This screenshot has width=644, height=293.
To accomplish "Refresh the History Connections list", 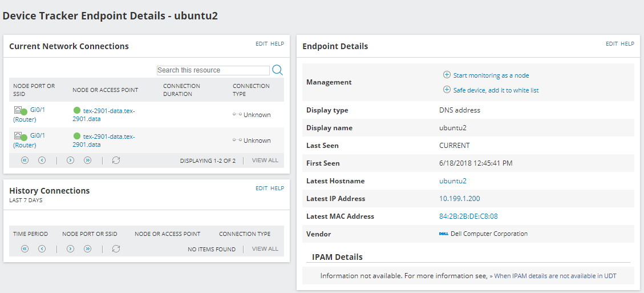I will coord(116,249).
